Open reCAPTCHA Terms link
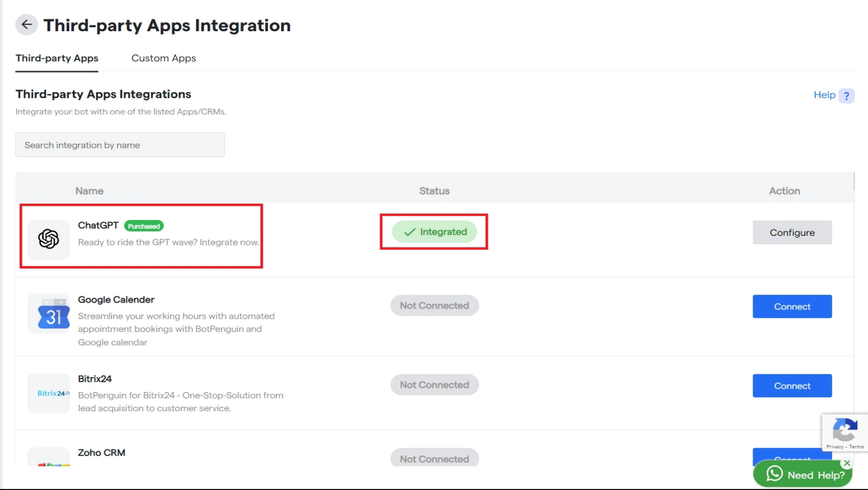 point(856,447)
